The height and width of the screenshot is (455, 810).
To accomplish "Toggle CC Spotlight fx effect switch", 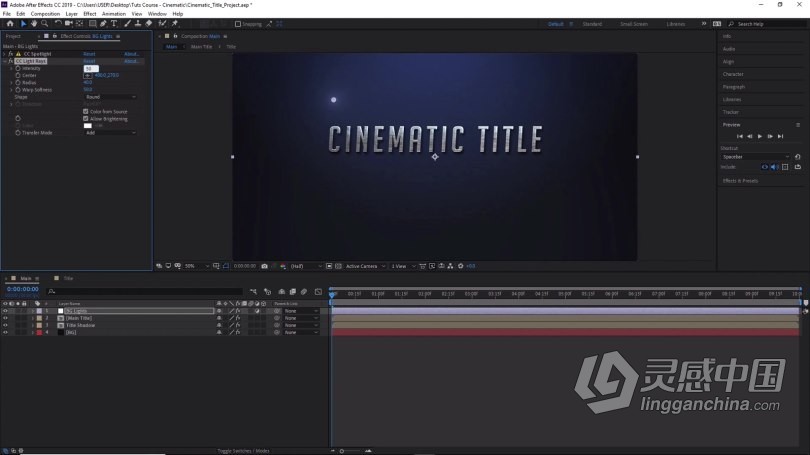I will (11, 54).
